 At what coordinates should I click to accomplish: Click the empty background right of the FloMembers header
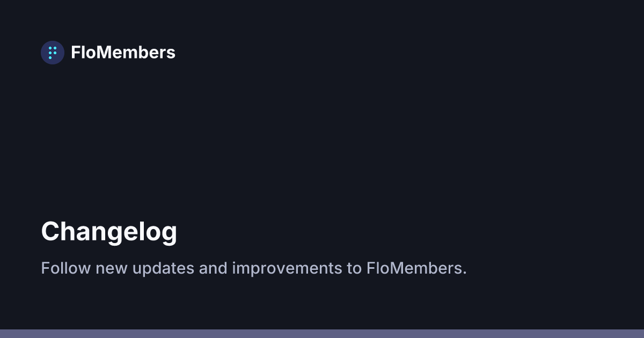tap(402, 53)
